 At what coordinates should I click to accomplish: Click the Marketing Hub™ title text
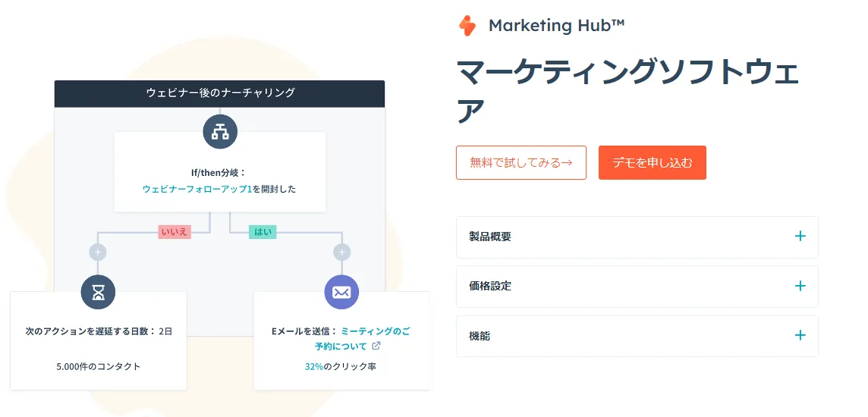click(x=557, y=26)
